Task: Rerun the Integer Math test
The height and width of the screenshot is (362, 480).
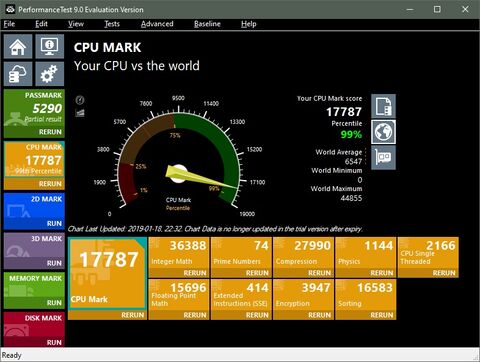Action: pos(195,273)
